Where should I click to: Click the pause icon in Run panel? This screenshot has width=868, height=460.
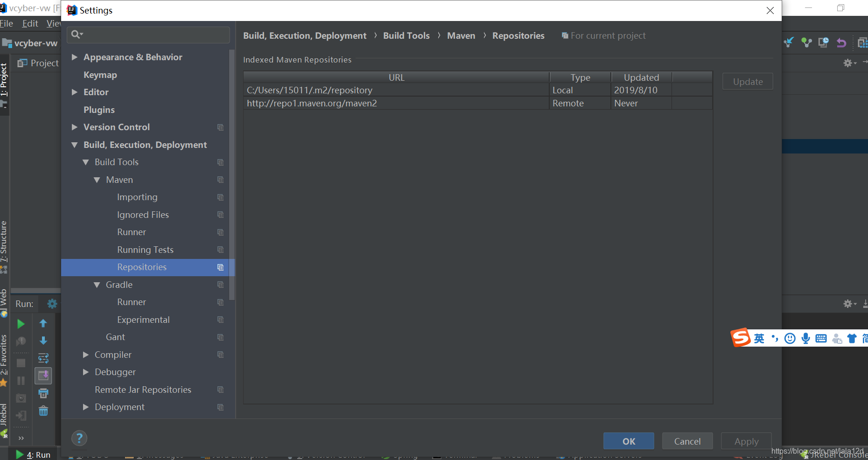pos(21,381)
